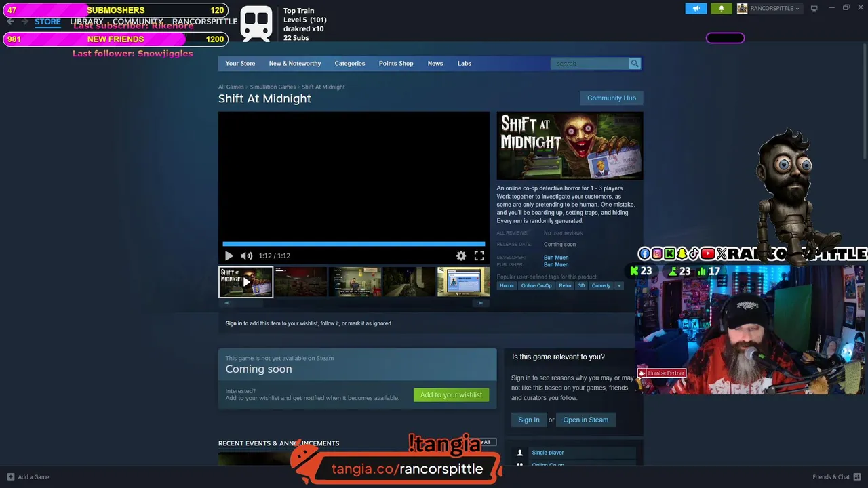
Task: Select the Comedy tag
Action: click(601, 286)
